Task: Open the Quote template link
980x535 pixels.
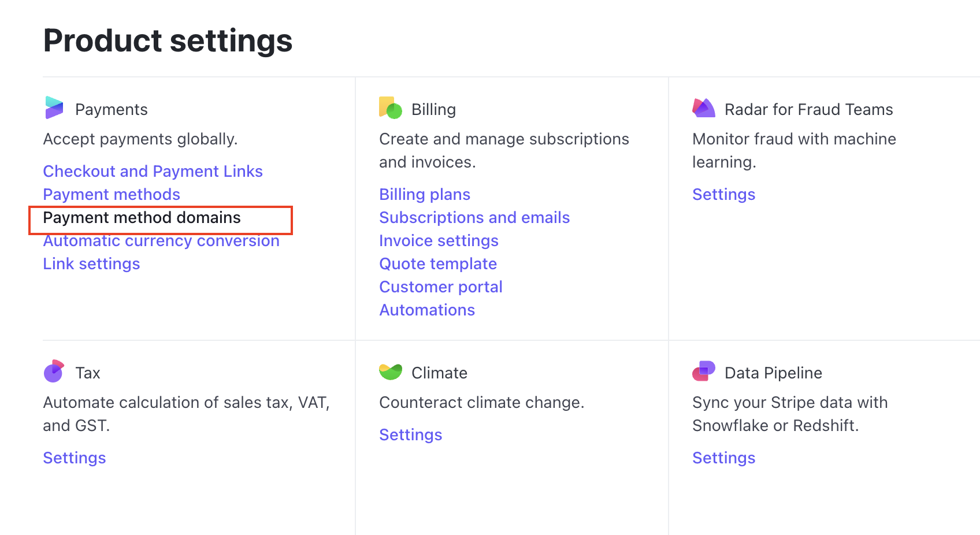Action: point(438,264)
